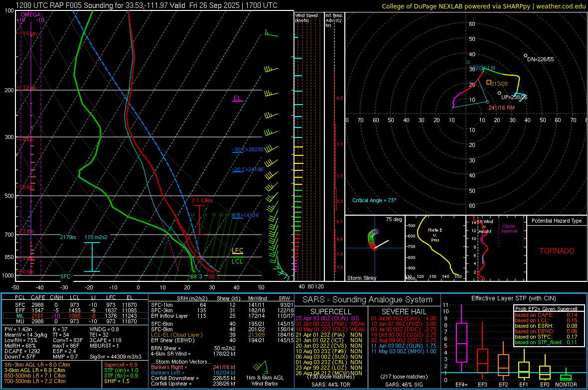Click the 'Eff Inflow Layer' row
Image resolution: width=588 pixels, height=390 pixels.
click(222, 316)
